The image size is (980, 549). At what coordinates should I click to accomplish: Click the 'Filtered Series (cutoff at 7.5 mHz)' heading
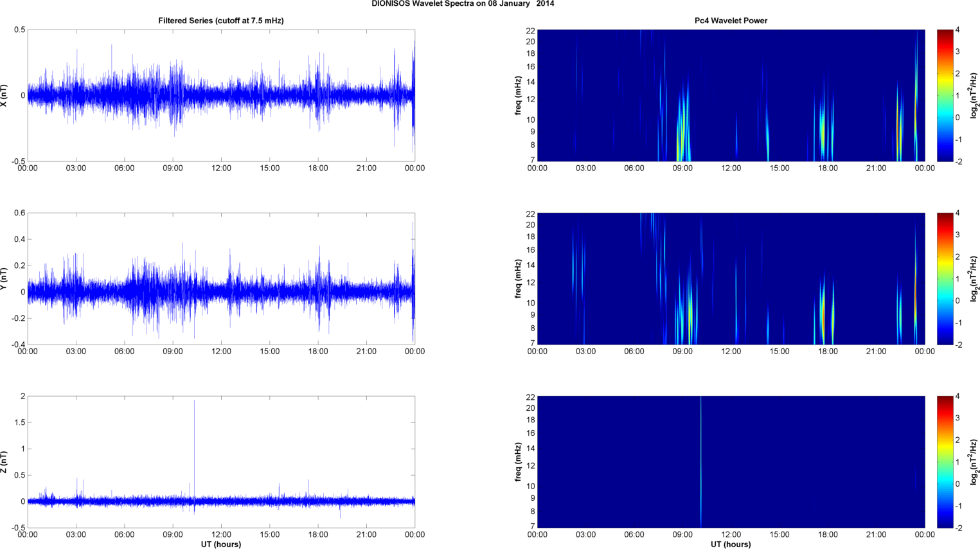click(221, 21)
